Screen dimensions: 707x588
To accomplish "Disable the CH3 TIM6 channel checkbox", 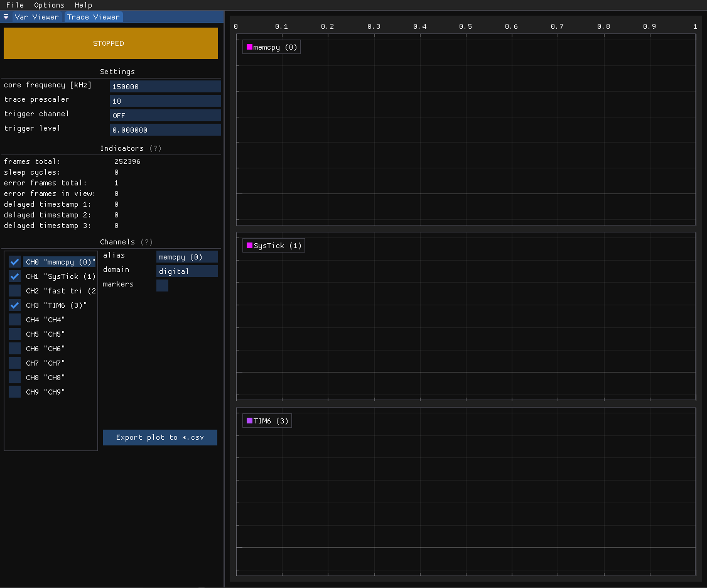I will 15,305.
